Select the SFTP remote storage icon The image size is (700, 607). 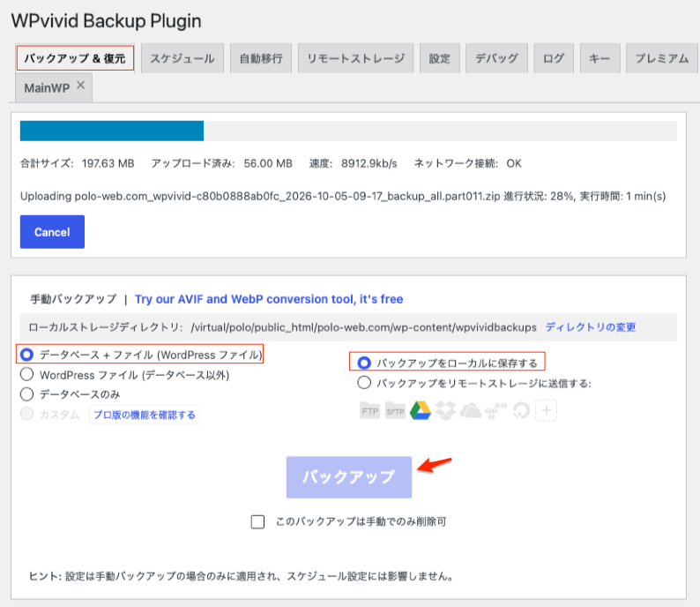(395, 411)
